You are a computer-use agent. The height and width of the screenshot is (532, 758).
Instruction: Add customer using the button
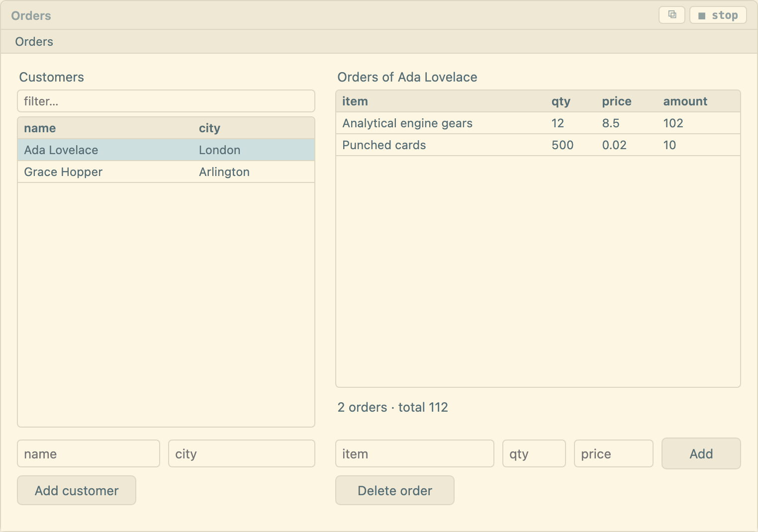(x=77, y=490)
